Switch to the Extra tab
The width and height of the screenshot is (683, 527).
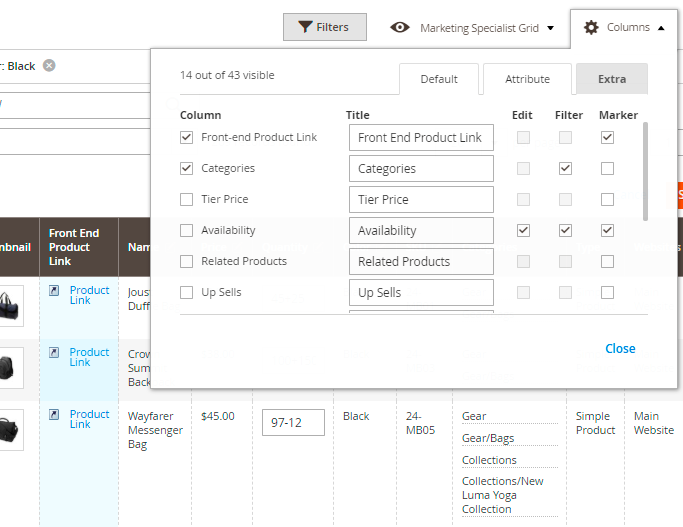point(612,79)
